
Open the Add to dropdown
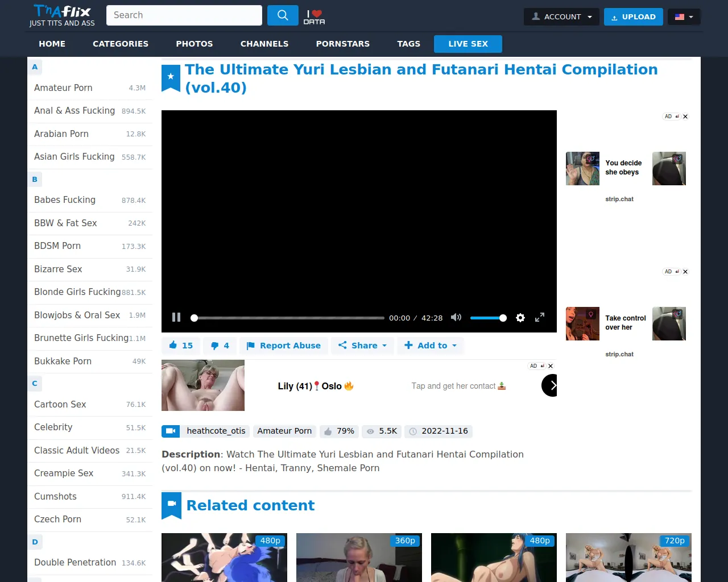pyautogui.click(x=431, y=346)
